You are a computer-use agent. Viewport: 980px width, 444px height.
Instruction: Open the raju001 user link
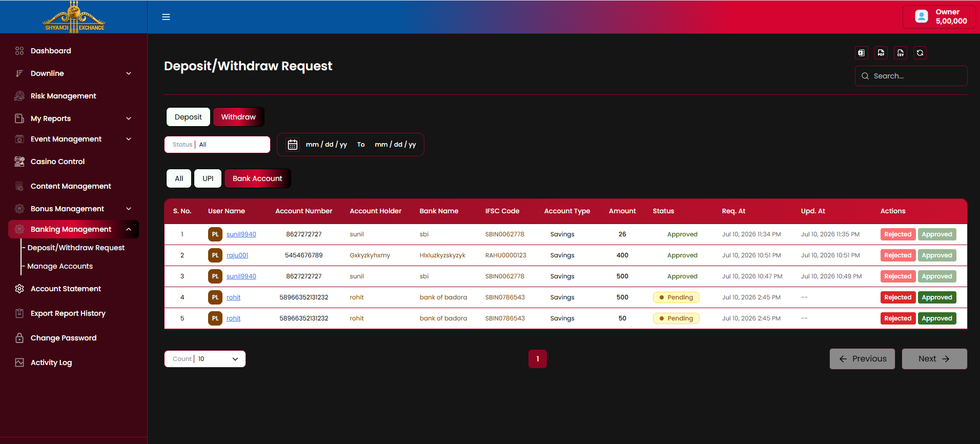pos(237,255)
